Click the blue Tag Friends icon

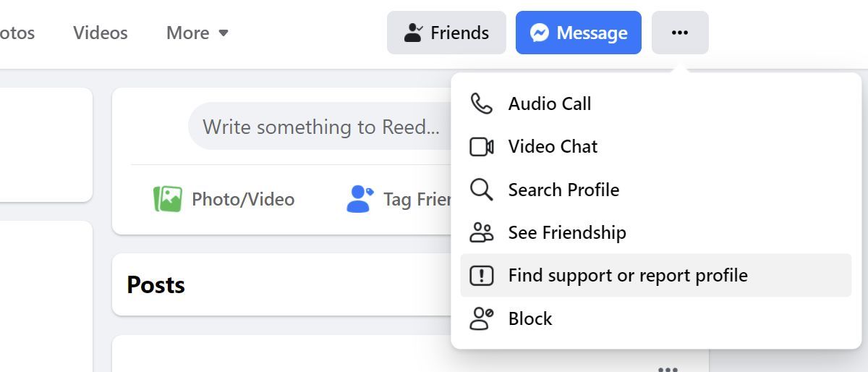click(x=359, y=199)
